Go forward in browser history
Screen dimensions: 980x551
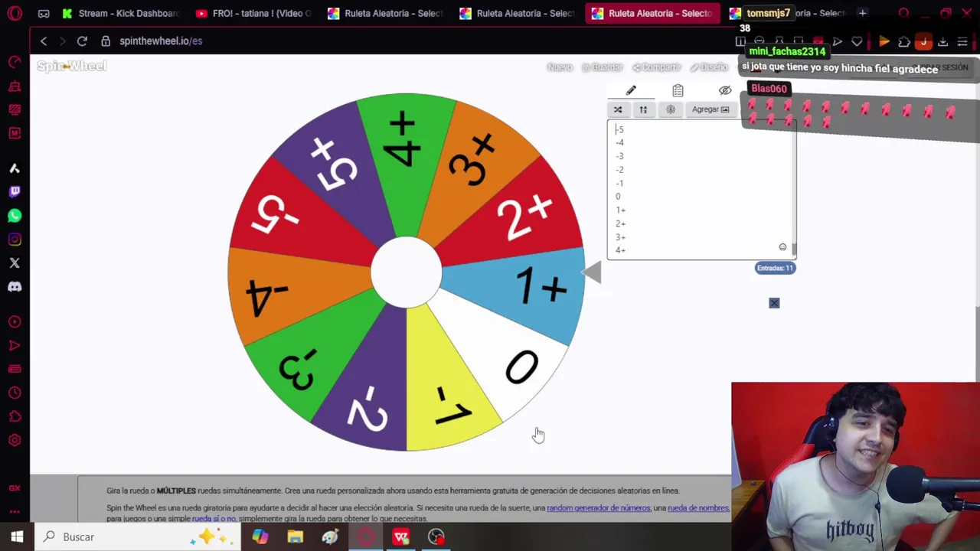[63, 41]
